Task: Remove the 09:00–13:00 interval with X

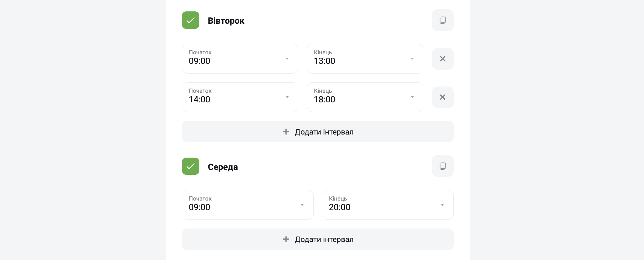Action: (443, 59)
